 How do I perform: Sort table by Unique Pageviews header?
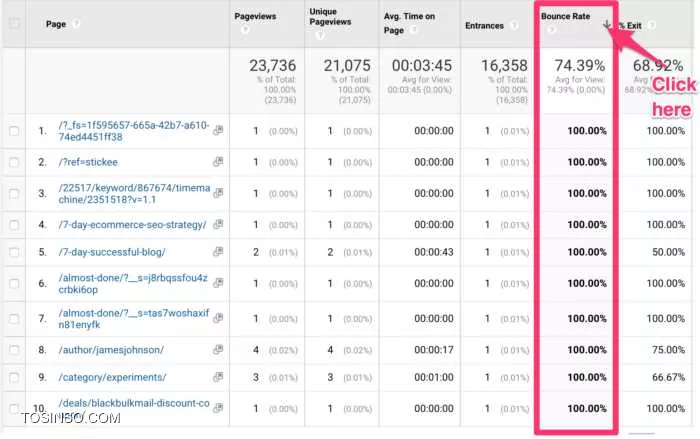click(x=330, y=17)
